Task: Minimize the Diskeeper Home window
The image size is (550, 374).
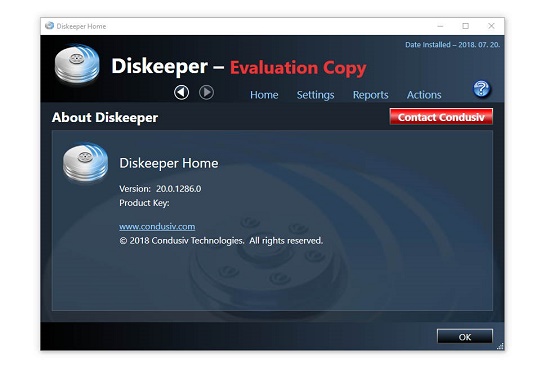Action: click(x=440, y=26)
